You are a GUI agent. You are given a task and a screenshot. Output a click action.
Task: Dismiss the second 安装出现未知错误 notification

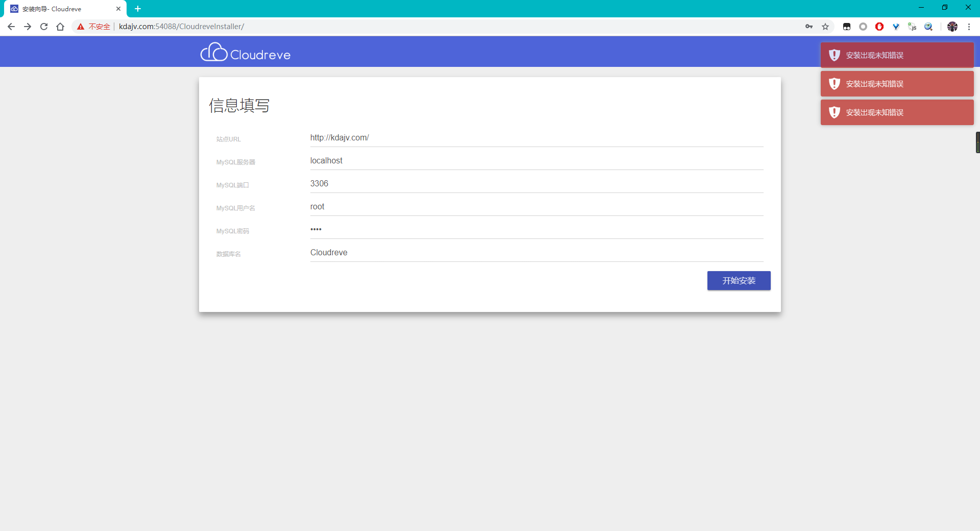[x=897, y=84]
